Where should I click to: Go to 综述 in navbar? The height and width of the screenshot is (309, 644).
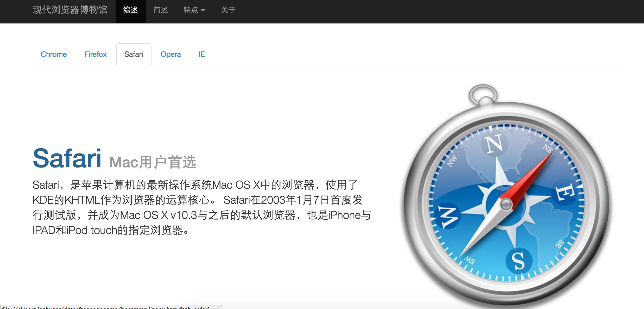(130, 10)
